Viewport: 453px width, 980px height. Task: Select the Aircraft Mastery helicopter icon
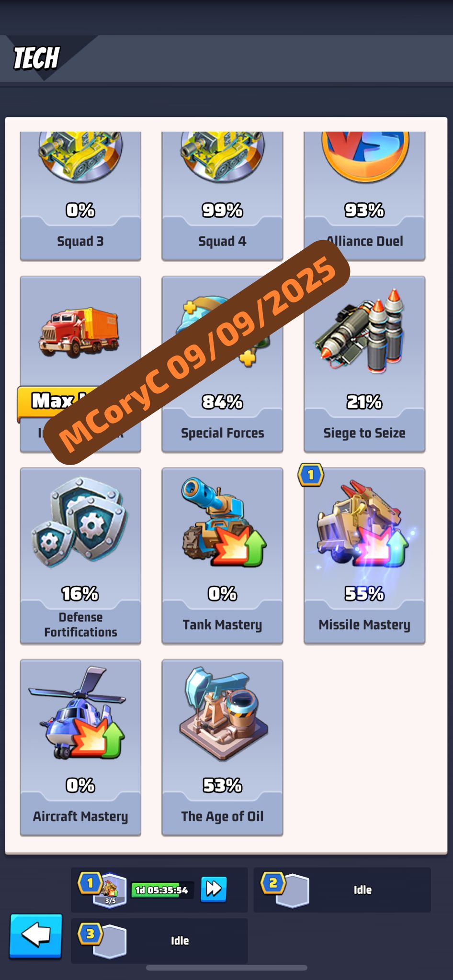click(x=78, y=713)
